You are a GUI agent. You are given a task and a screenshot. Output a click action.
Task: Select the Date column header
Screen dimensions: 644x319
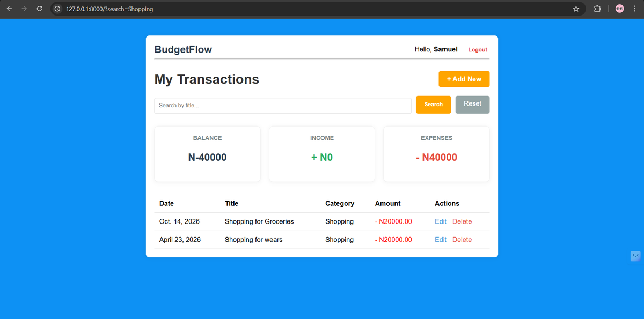[166, 203]
